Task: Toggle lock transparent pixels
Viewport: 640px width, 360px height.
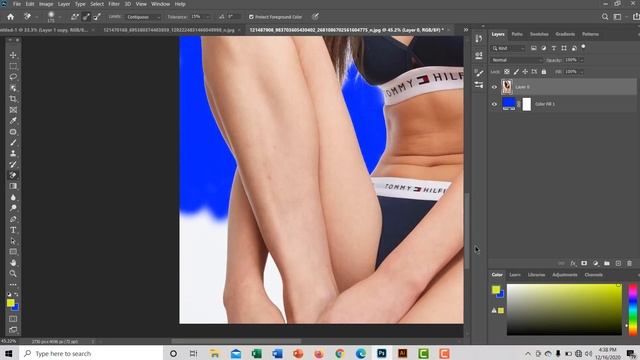Action: [x=507, y=72]
